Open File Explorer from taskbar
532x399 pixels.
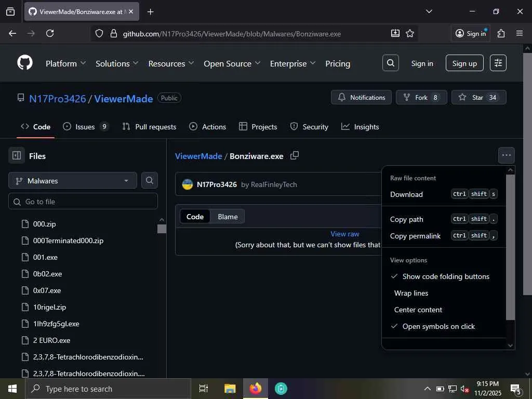tap(230, 389)
